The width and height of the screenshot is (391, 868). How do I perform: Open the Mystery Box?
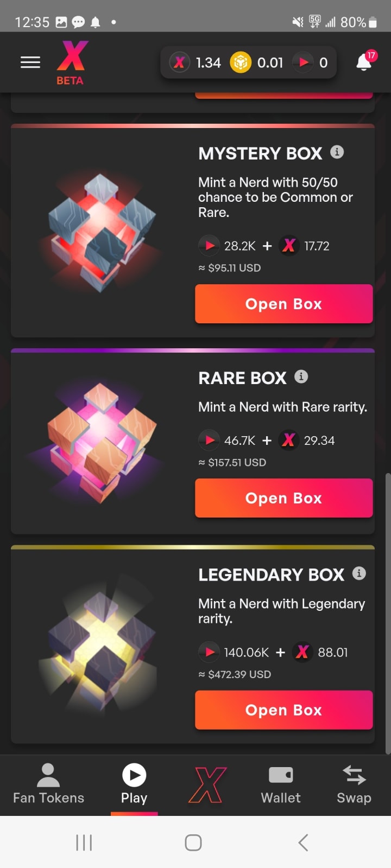(284, 304)
